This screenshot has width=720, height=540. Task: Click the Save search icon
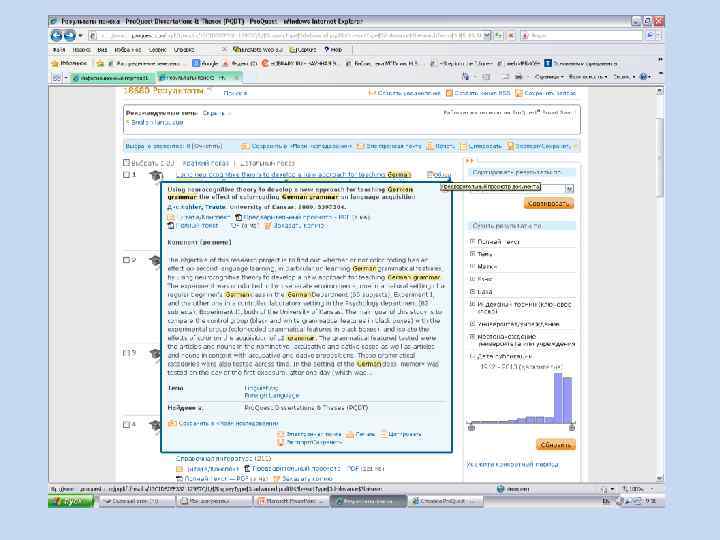tap(519, 93)
